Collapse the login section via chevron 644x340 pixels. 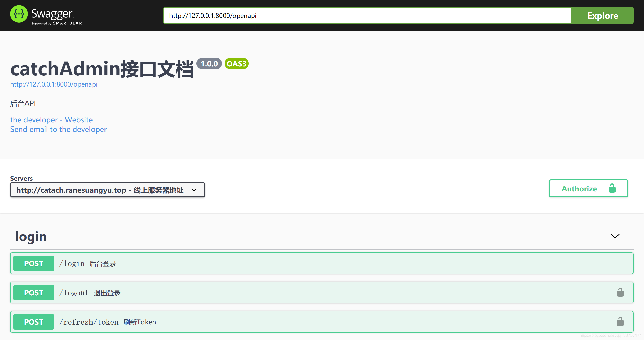615,236
